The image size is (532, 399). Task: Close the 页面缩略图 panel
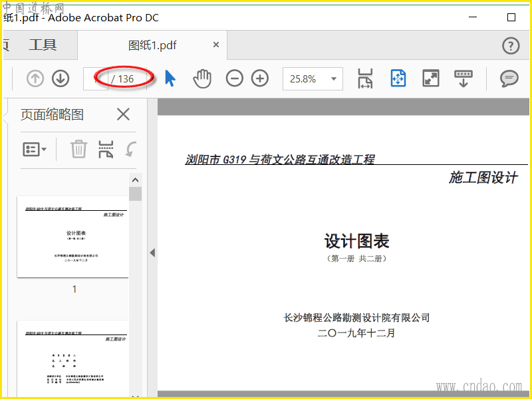(123, 114)
